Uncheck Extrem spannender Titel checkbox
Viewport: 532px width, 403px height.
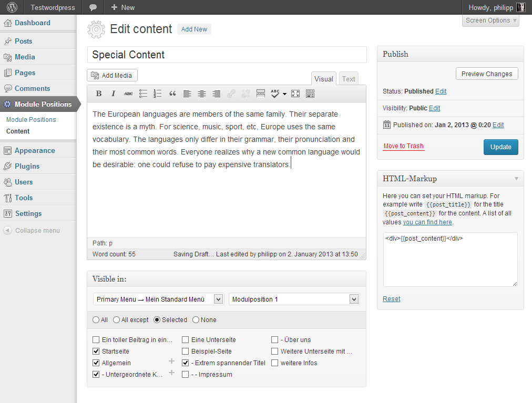click(185, 363)
